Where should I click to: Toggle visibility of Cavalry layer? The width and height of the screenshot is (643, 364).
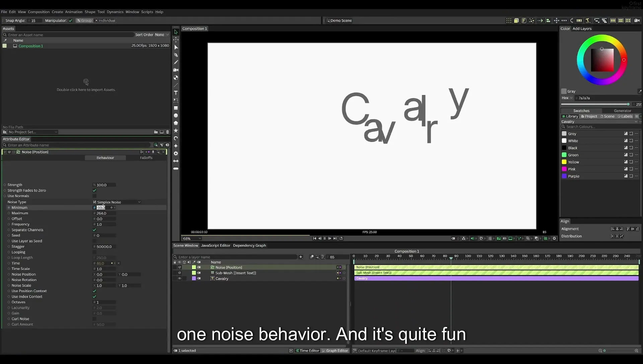(180, 278)
